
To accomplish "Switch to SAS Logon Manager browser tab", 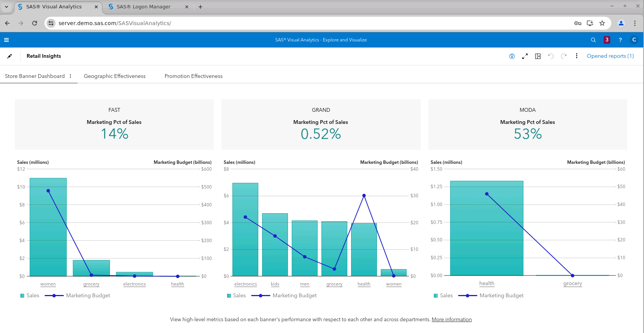I will 143,7.
